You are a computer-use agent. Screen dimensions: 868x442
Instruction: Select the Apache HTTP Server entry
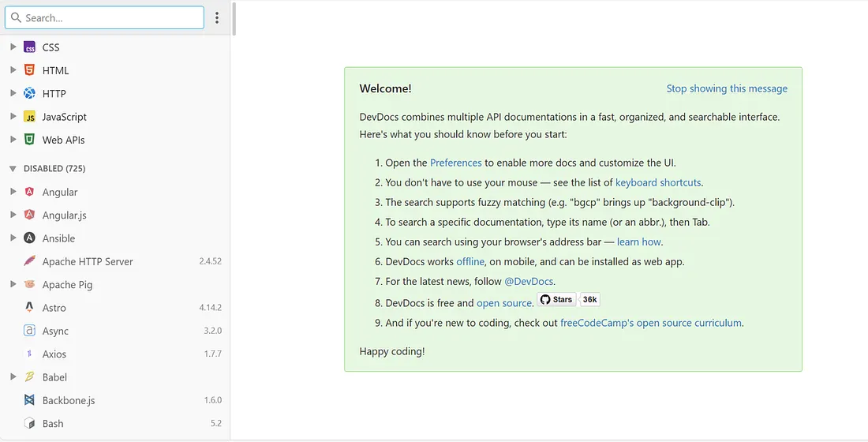(x=115, y=261)
